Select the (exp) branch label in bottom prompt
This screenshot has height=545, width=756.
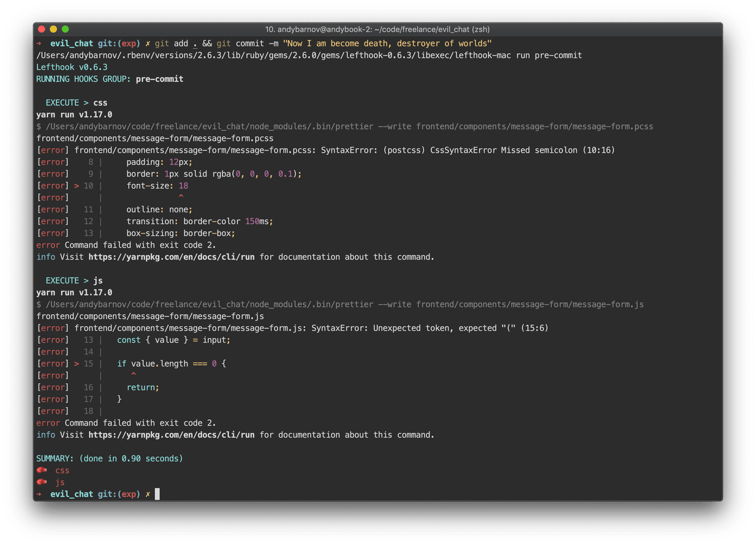[x=129, y=493]
